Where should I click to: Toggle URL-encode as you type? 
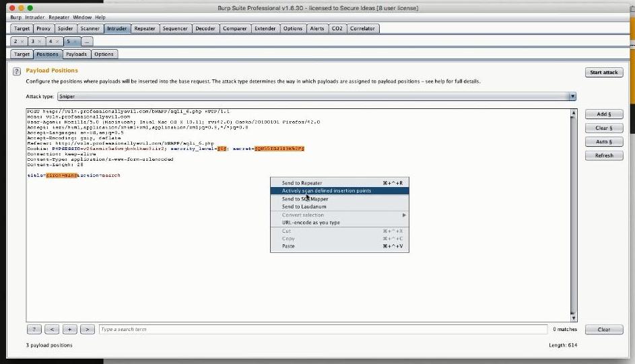tap(339, 223)
